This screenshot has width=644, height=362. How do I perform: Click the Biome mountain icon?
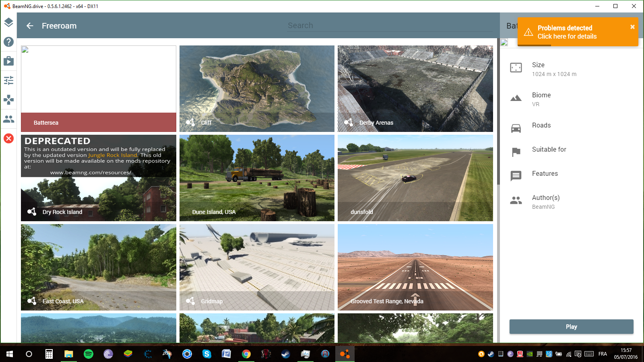[516, 98]
